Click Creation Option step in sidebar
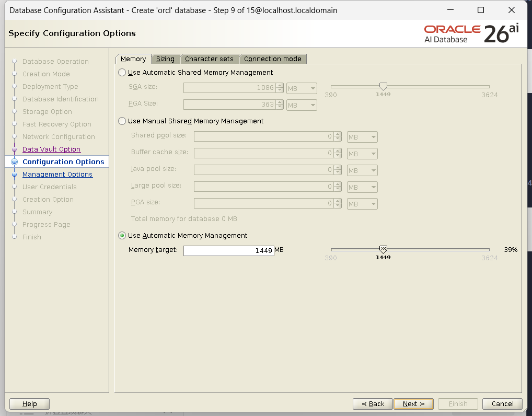532x416 pixels. 48,200
